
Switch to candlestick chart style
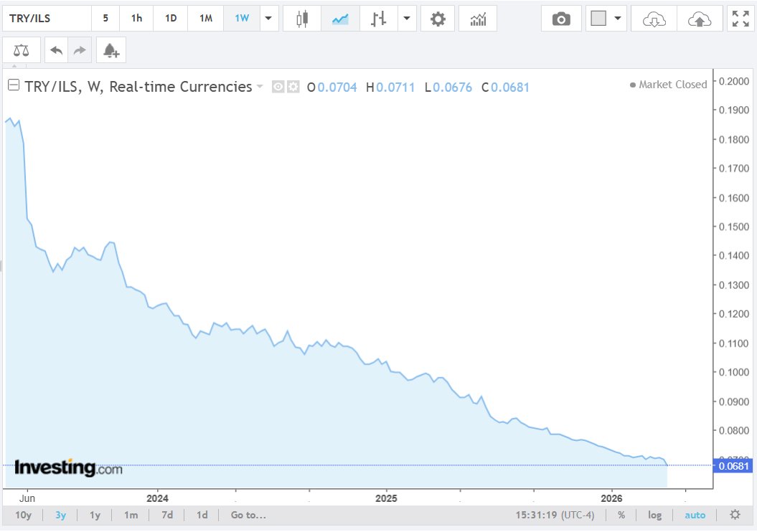coord(302,19)
